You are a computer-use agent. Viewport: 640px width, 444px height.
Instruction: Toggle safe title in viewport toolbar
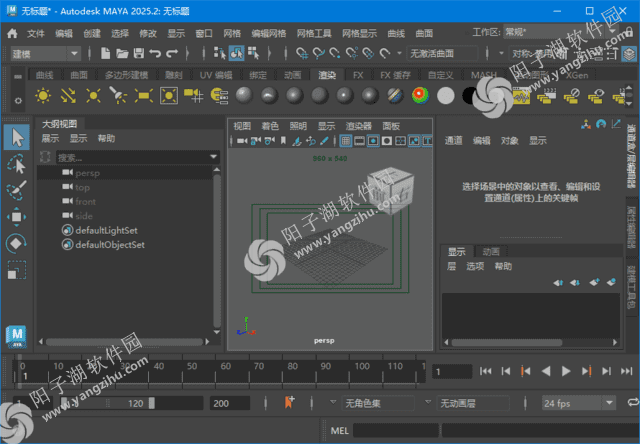click(x=427, y=141)
